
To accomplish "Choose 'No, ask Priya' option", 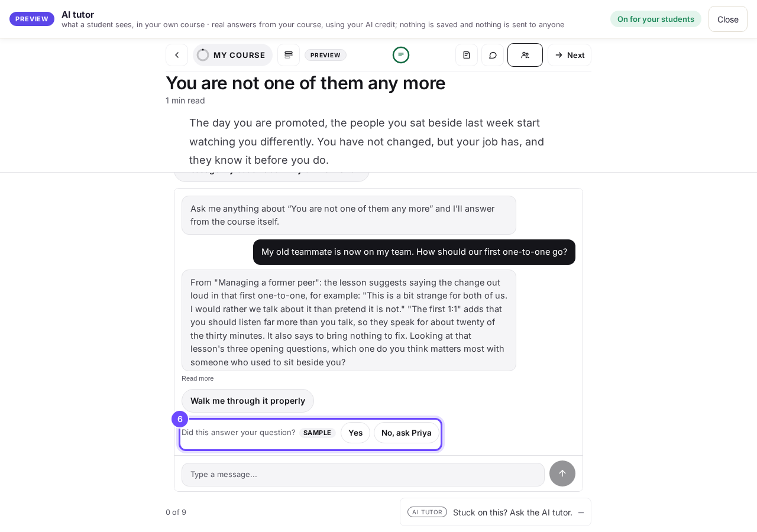I will click(406, 433).
